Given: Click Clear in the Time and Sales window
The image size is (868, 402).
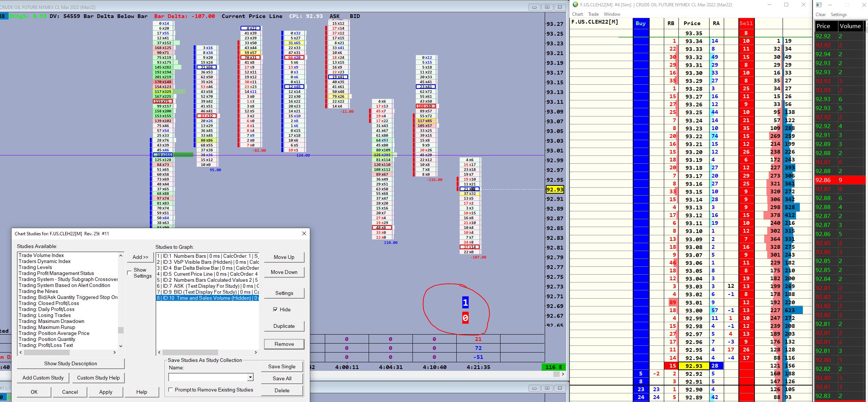Looking at the screenshot, I should (820, 15).
